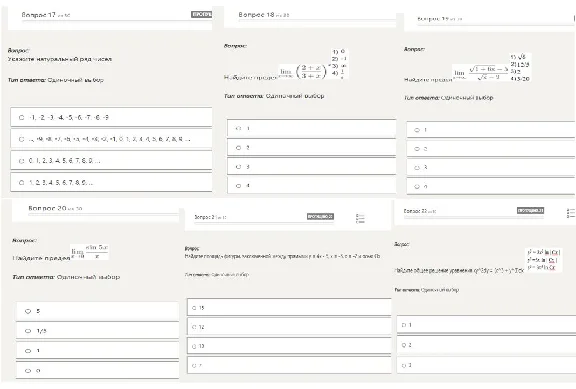Mark answer 7 in Вопрос 21
The image size is (576, 389).
tap(289, 365)
